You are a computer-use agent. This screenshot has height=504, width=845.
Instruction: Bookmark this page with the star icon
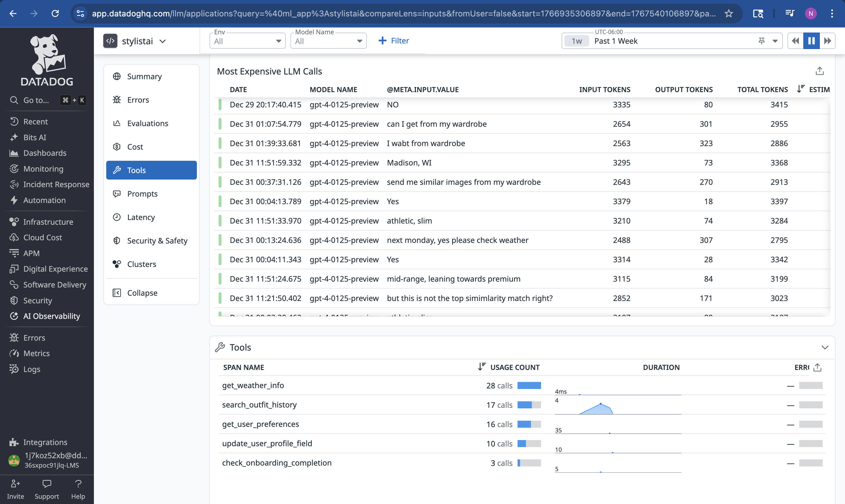(x=729, y=13)
